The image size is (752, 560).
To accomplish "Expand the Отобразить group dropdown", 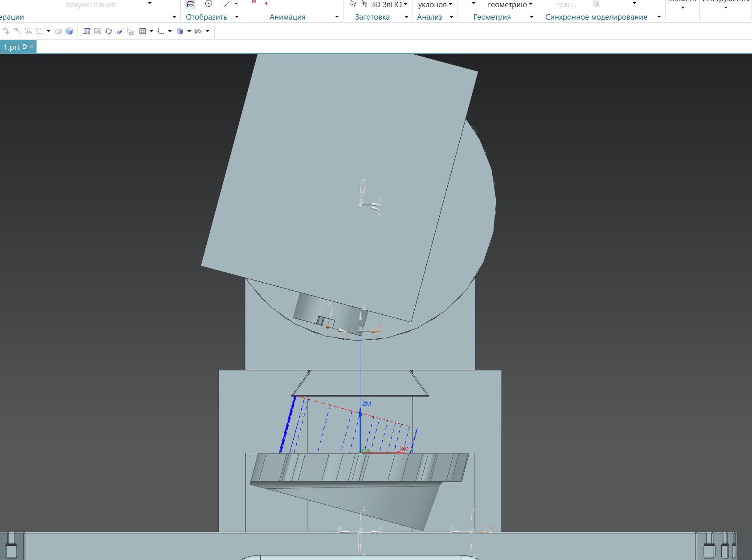I will click(237, 17).
